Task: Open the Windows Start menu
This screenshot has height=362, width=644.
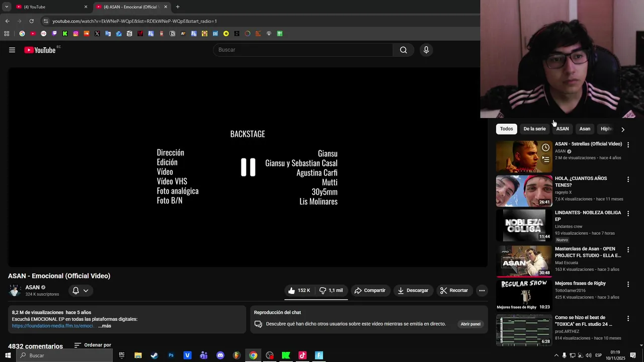Action: 8,355
